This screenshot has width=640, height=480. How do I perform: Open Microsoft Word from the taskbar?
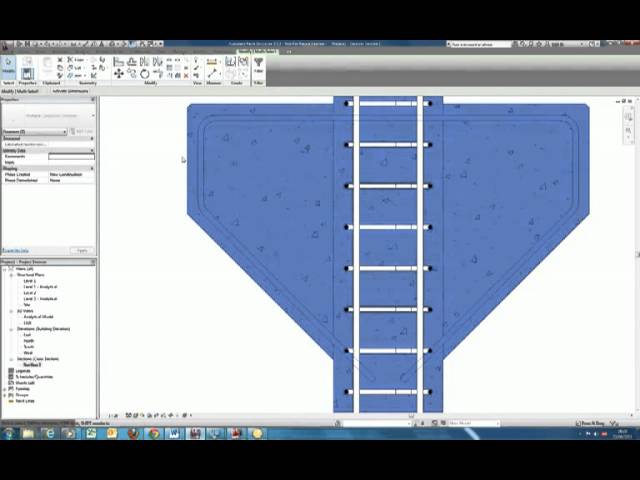click(x=174, y=433)
